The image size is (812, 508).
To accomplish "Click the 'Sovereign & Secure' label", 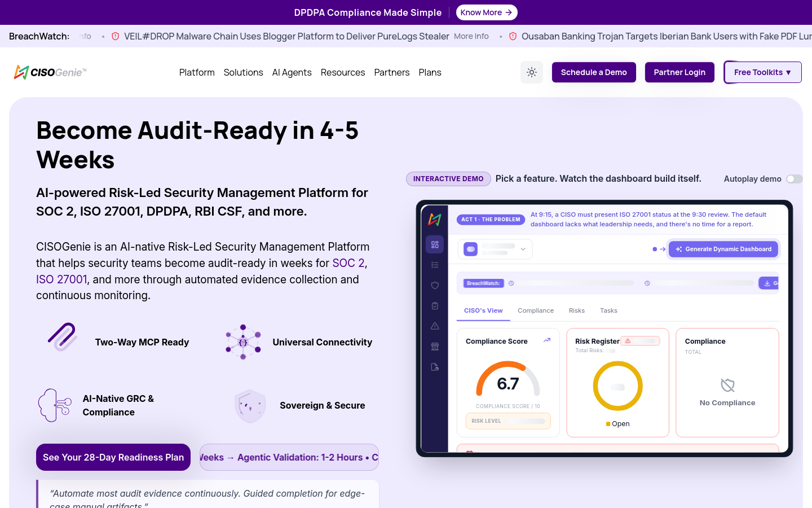I will pos(323,405).
